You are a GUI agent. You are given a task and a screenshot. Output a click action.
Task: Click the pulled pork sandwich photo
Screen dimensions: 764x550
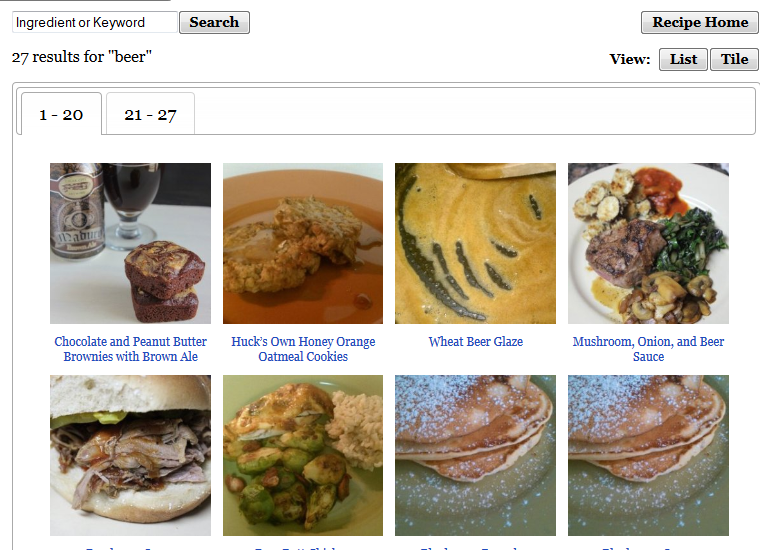point(130,455)
